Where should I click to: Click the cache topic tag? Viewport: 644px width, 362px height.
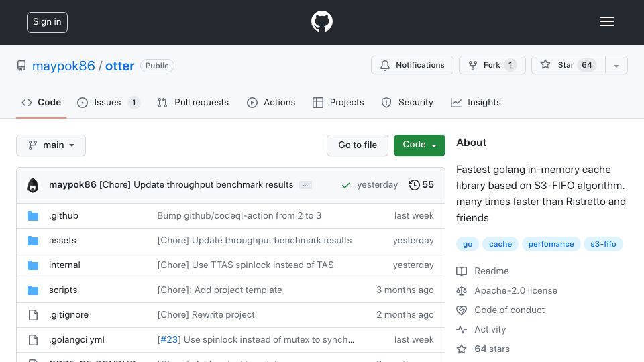(500, 244)
